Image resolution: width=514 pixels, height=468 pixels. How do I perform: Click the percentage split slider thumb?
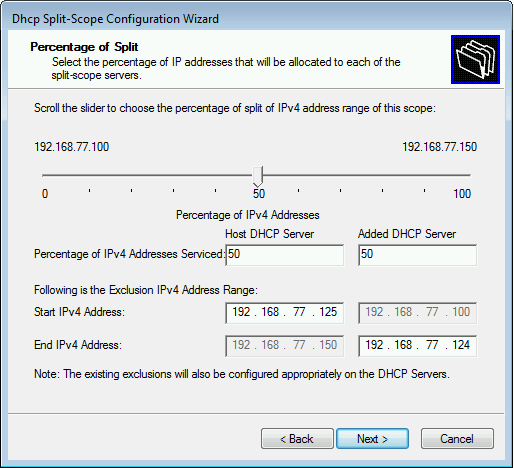[x=258, y=176]
